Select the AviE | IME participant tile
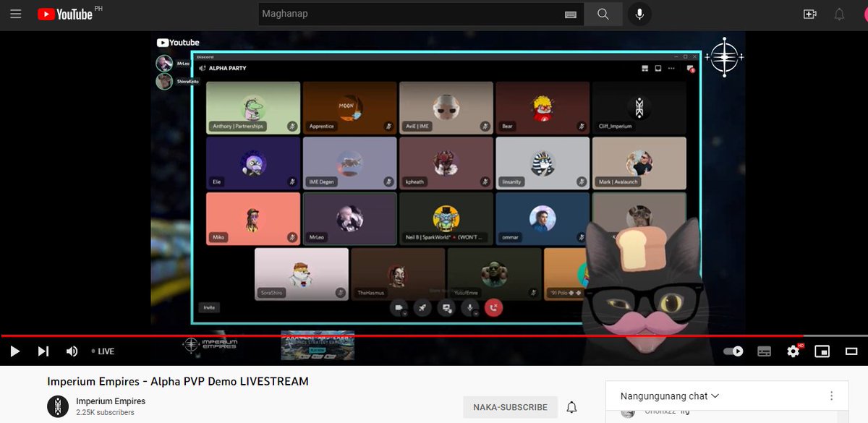The width and height of the screenshot is (868, 423). [x=446, y=108]
